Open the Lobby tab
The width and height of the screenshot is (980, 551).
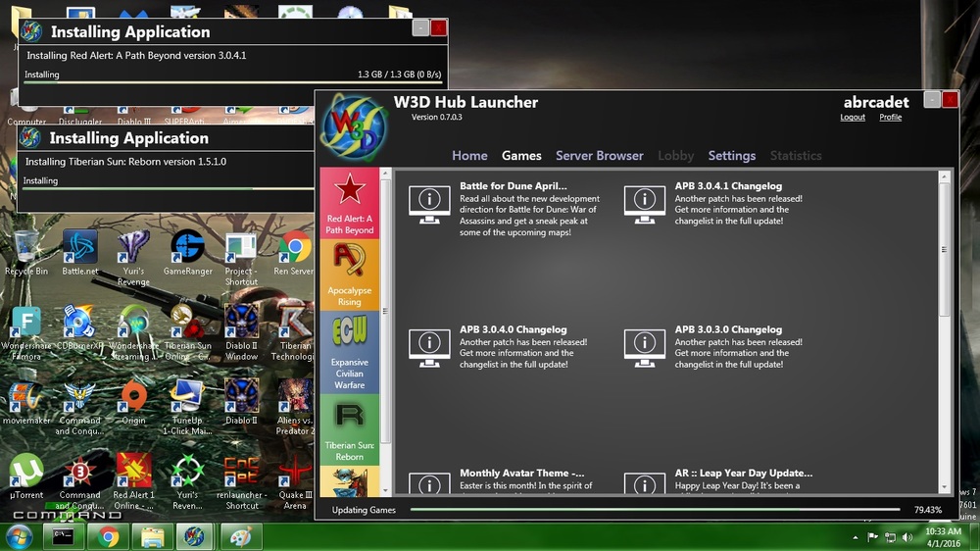tap(675, 156)
